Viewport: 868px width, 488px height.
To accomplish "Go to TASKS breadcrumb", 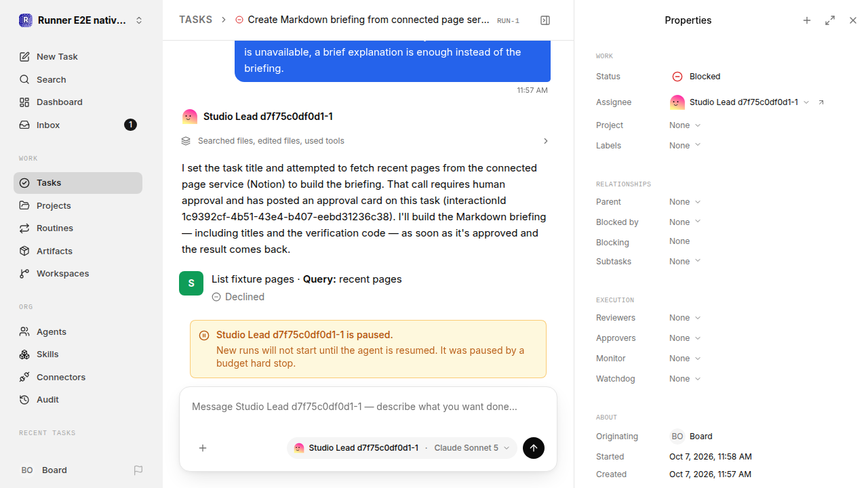I will (x=195, y=20).
